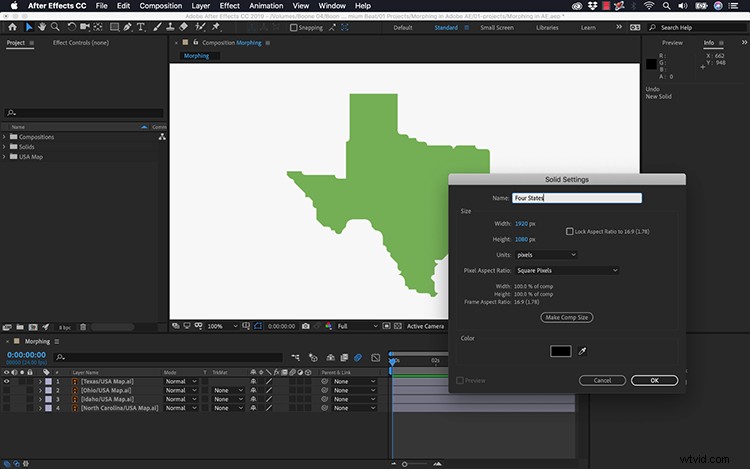Viewport: 750px width, 469px height.
Task: Click the Make Comp Size button
Action: click(x=567, y=317)
